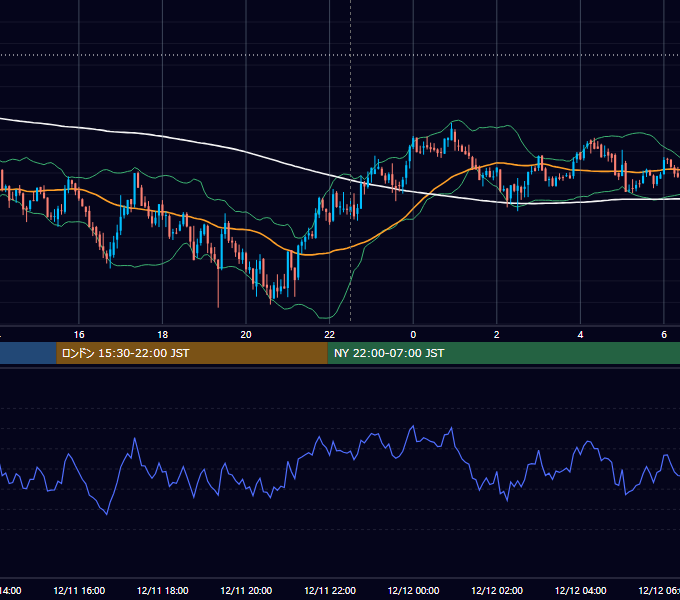Click the "12/11 22:00" date label

(330, 591)
